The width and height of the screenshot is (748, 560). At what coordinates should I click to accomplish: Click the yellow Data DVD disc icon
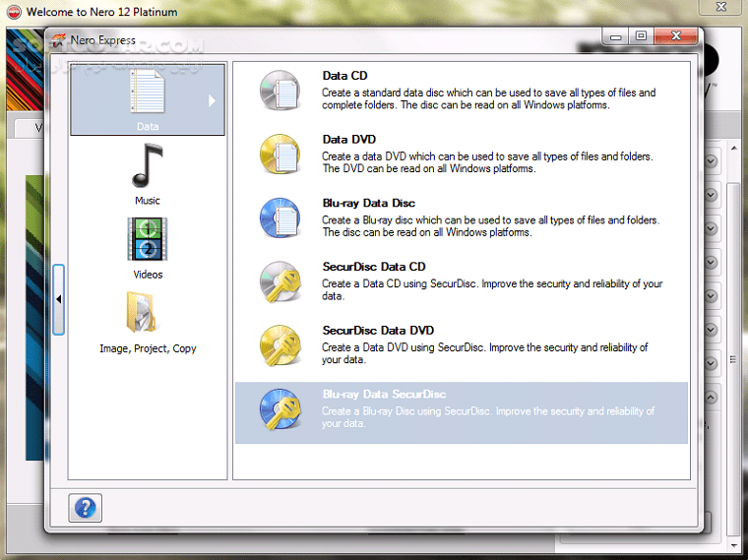pyautogui.click(x=279, y=154)
